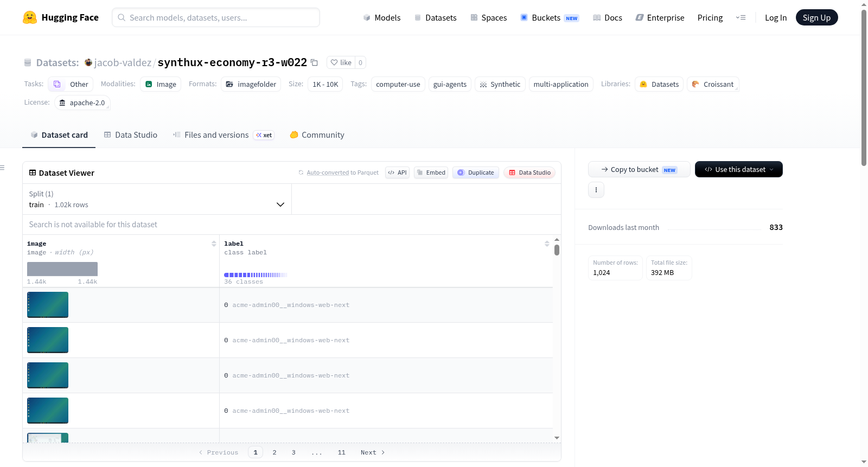Click the Croissant library tag
This screenshot has height=467, width=868.
coord(713,84)
